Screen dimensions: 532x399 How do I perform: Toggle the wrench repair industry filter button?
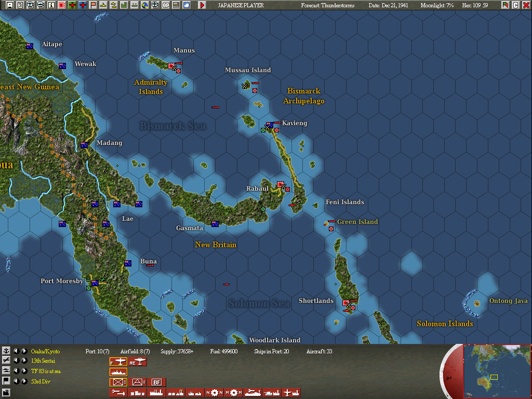tap(118, 393)
